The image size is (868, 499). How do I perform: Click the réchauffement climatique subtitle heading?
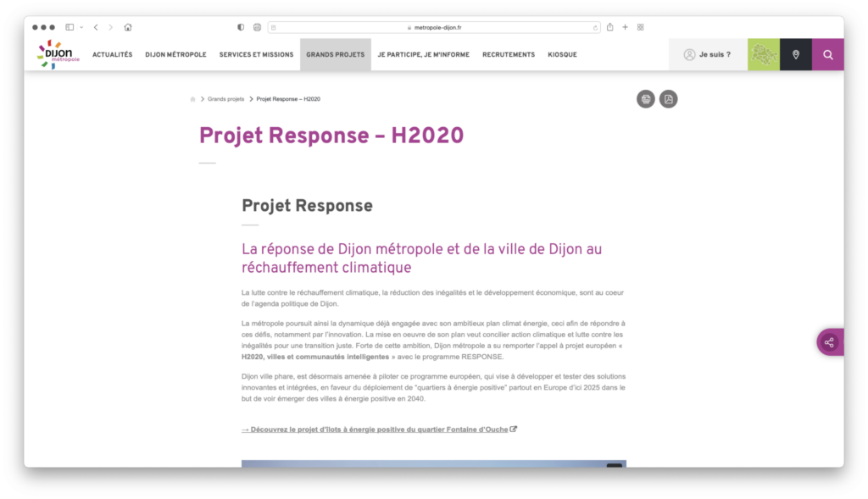tap(422, 258)
